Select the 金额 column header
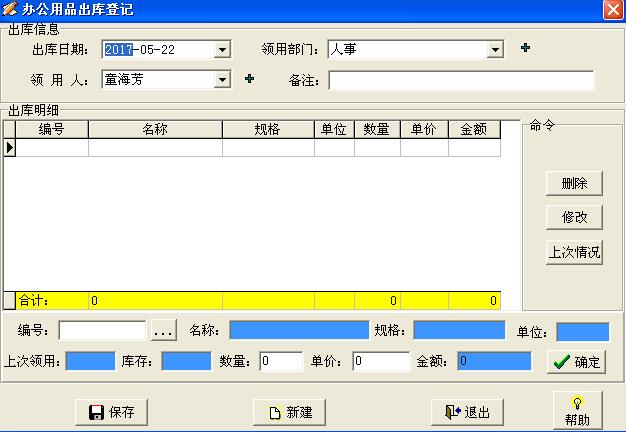The image size is (626, 432). tap(474, 129)
